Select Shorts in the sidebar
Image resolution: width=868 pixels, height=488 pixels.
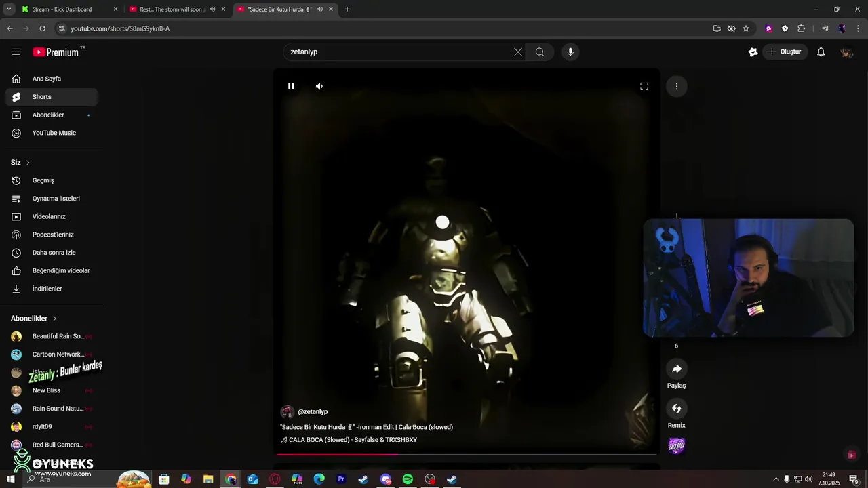[x=52, y=97]
